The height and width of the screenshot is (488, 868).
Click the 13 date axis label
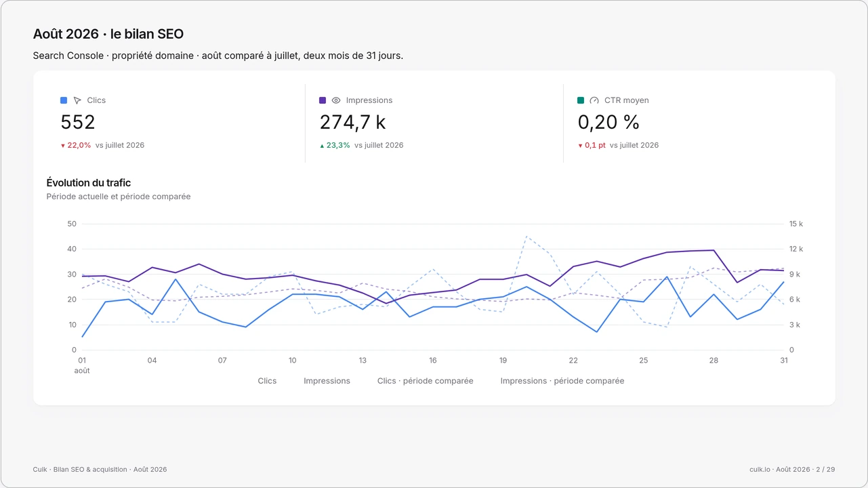[363, 361]
